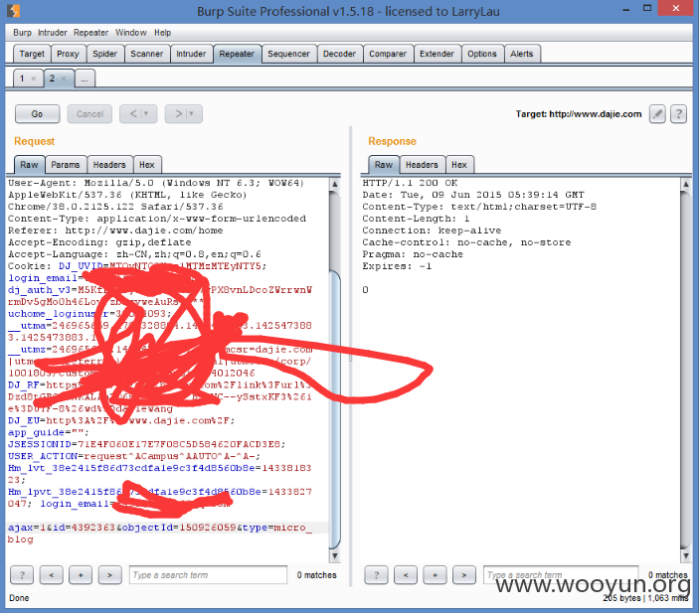
Task: Open the forward history dropdown button
Action: click(x=184, y=114)
